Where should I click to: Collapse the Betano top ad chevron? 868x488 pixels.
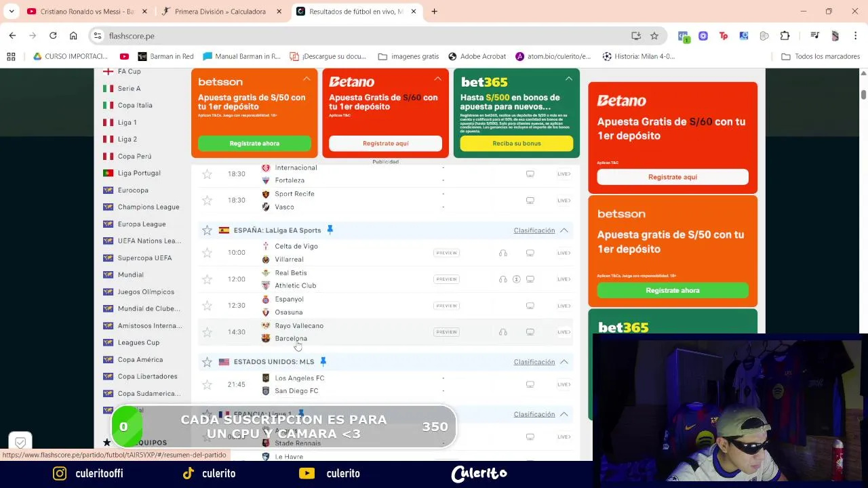(437, 79)
